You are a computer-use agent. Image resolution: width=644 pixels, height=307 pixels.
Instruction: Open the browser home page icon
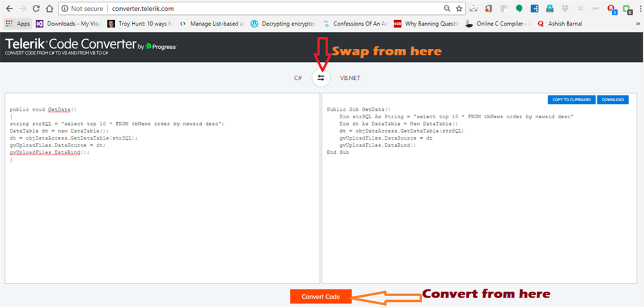(x=50, y=9)
